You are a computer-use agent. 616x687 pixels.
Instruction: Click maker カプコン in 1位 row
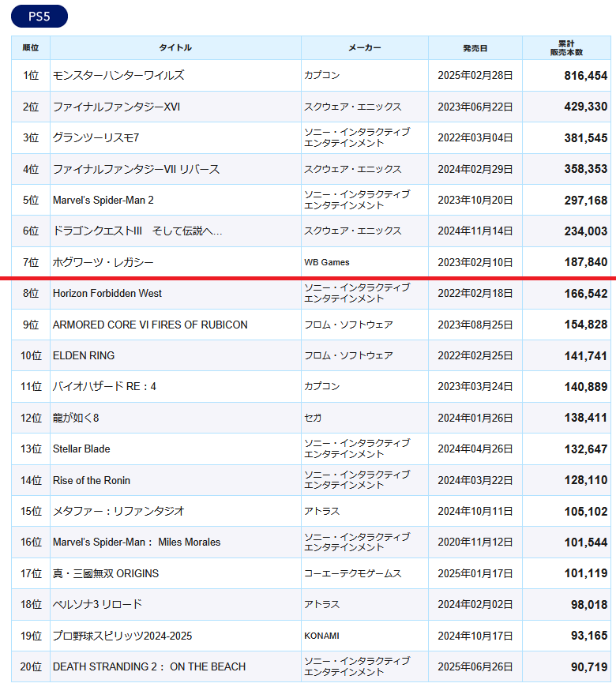tap(322, 75)
